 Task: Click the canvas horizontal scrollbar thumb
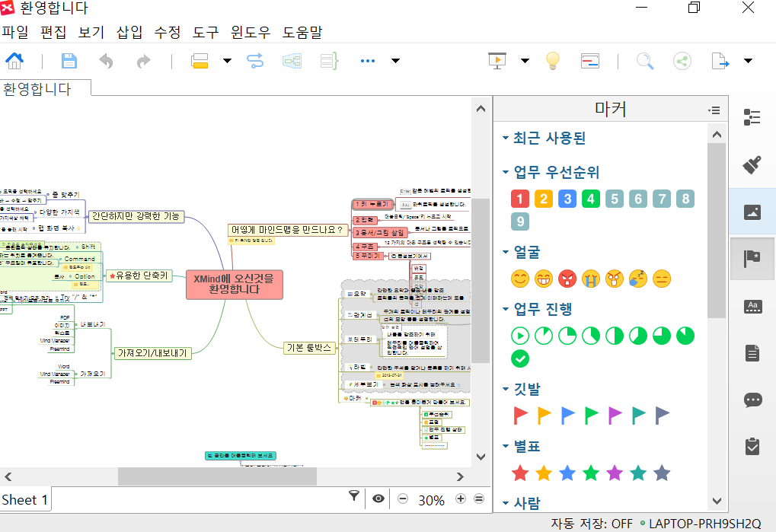pyautogui.click(x=217, y=476)
